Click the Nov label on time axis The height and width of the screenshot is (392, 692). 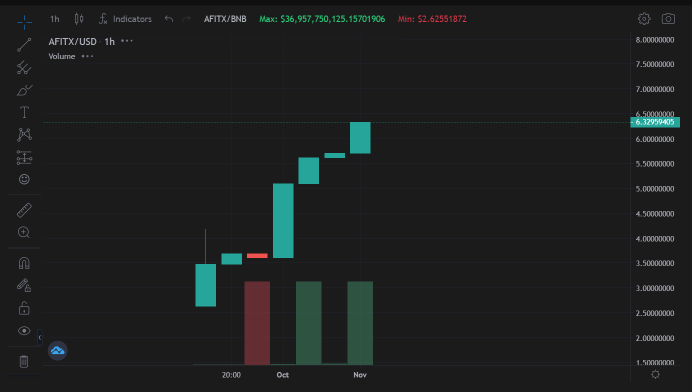pos(360,375)
